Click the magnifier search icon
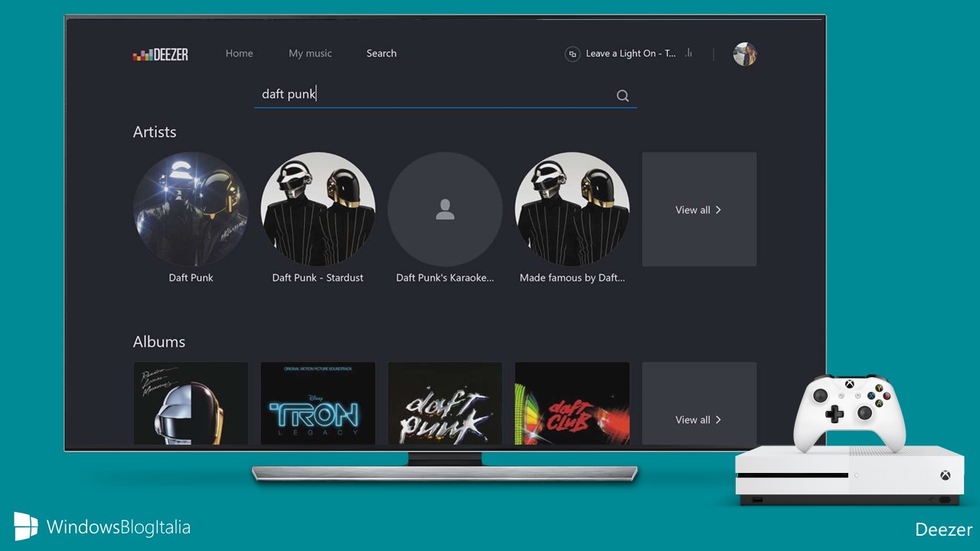Viewport: 980px width, 551px height. pyautogui.click(x=622, y=96)
